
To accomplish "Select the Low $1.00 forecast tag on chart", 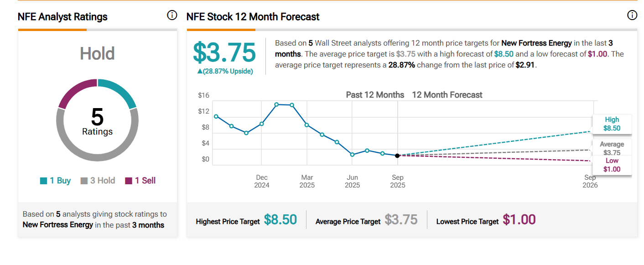I will [x=612, y=165].
